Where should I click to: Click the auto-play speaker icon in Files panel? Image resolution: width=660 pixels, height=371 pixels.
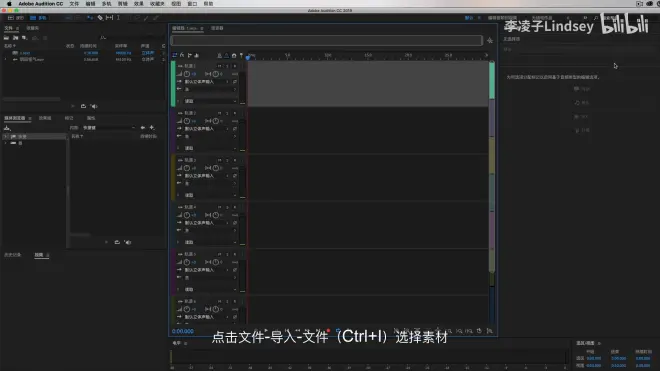point(94,107)
